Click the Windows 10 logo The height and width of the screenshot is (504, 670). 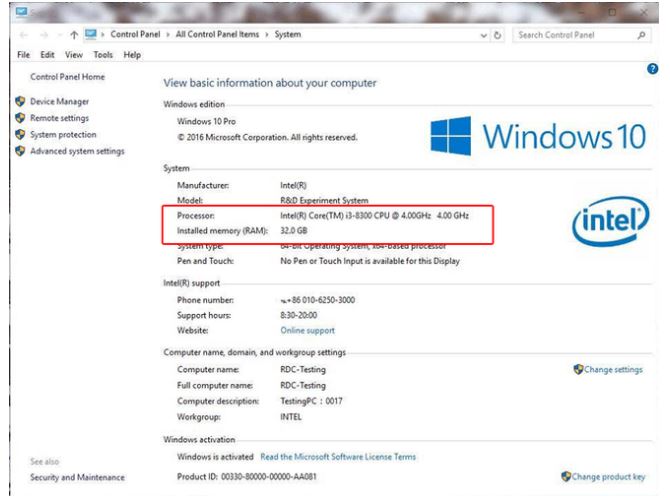pos(538,136)
